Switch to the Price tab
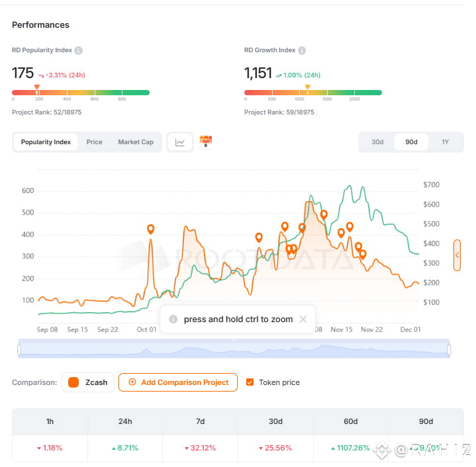476x467 pixels. (94, 142)
